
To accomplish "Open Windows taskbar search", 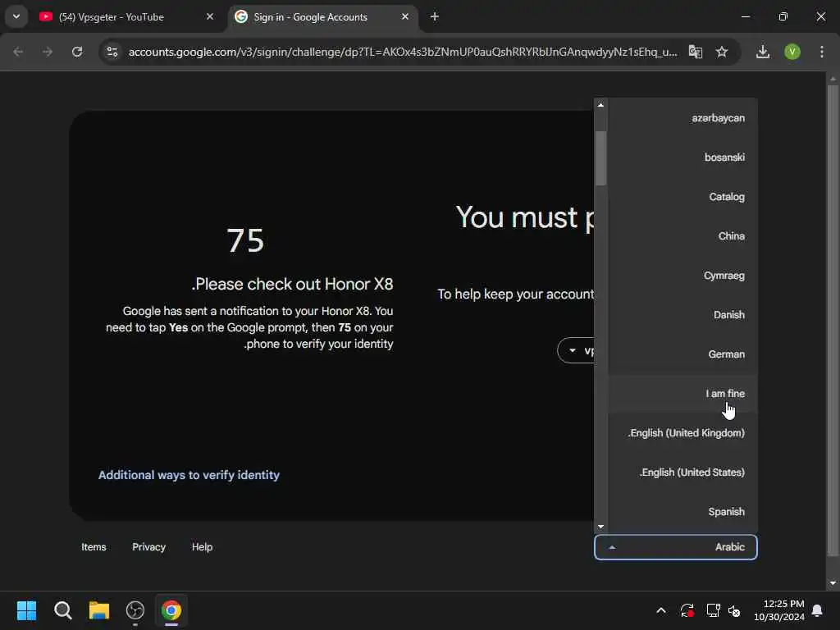I will (x=62, y=610).
